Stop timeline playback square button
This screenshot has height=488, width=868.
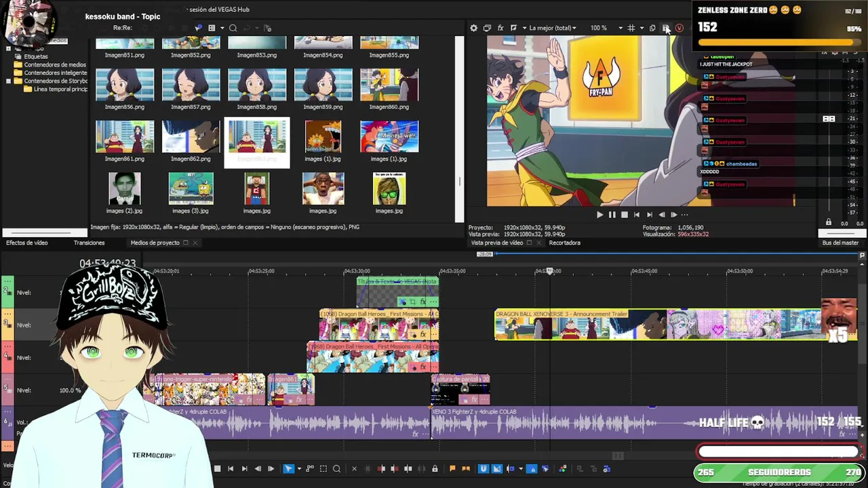(x=217, y=468)
